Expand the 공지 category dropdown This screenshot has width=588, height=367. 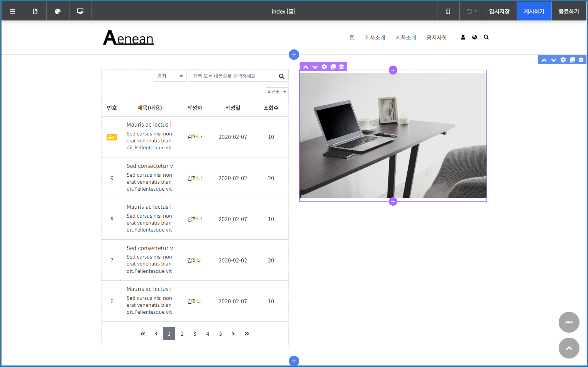tap(170, 76)
